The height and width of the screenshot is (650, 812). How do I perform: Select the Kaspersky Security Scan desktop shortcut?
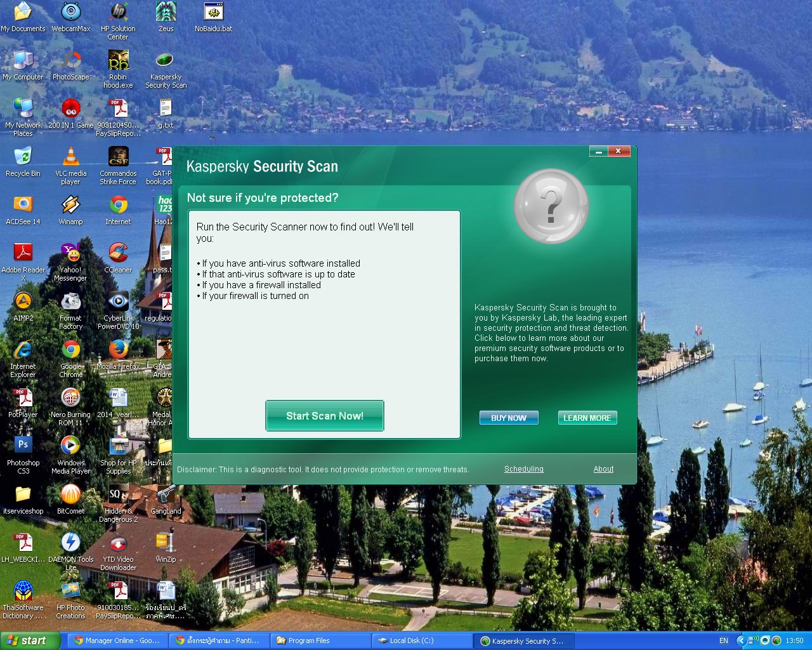(x=166, y=69)
